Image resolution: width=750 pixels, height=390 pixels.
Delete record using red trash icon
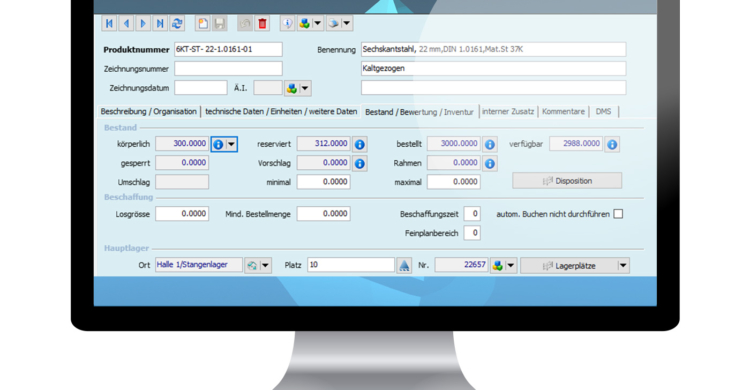[x=262, y=23]
